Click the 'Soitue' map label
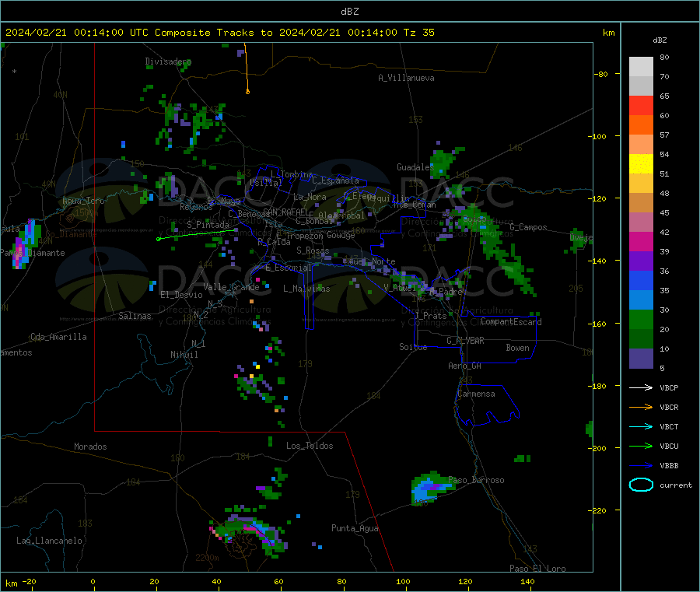This screenshot has height=592, width=700. point(413,347)
